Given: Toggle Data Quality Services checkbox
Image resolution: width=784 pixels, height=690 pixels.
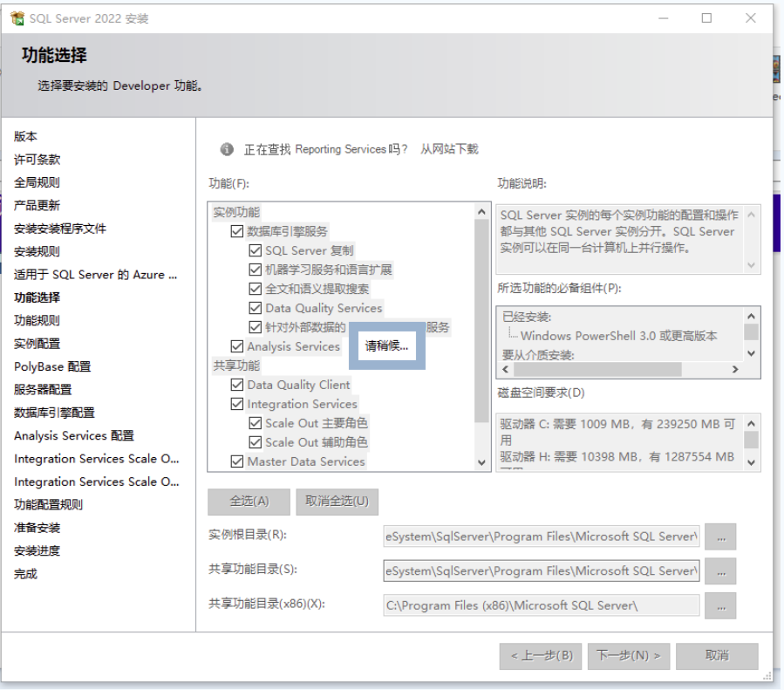Looking at the screenshot, I should click(x=255, y=308).
